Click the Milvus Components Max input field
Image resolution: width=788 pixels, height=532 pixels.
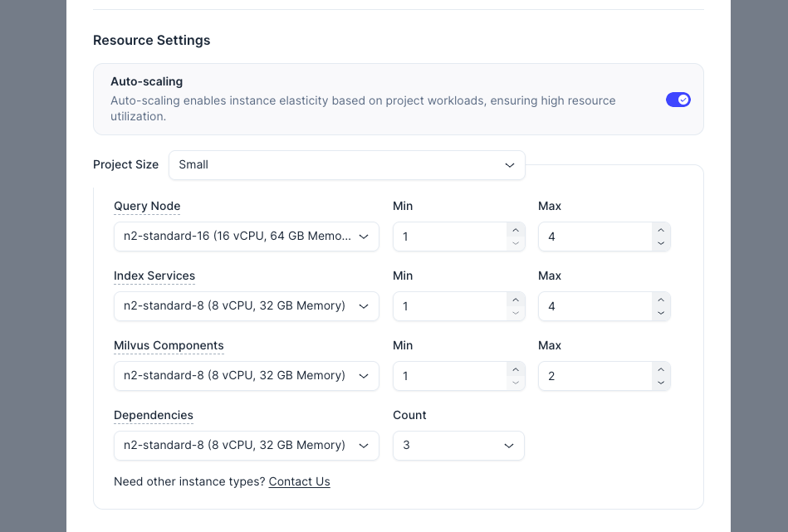[594, 376]
